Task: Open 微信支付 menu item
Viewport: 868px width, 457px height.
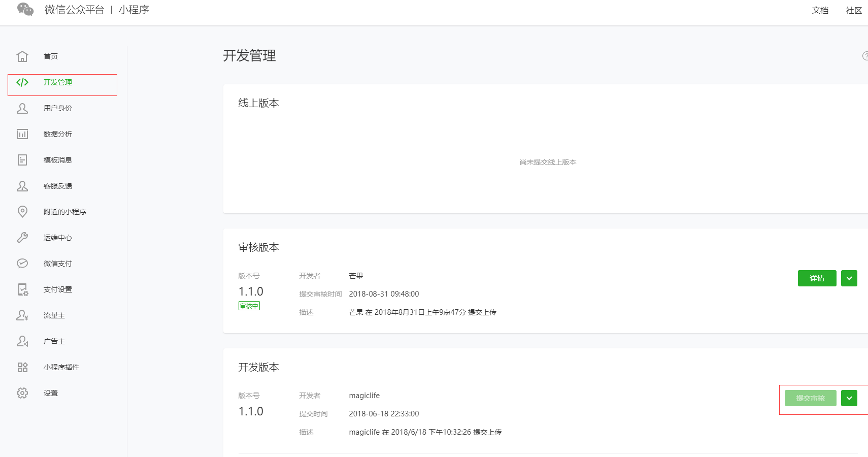Action: [x=58, y=264]
